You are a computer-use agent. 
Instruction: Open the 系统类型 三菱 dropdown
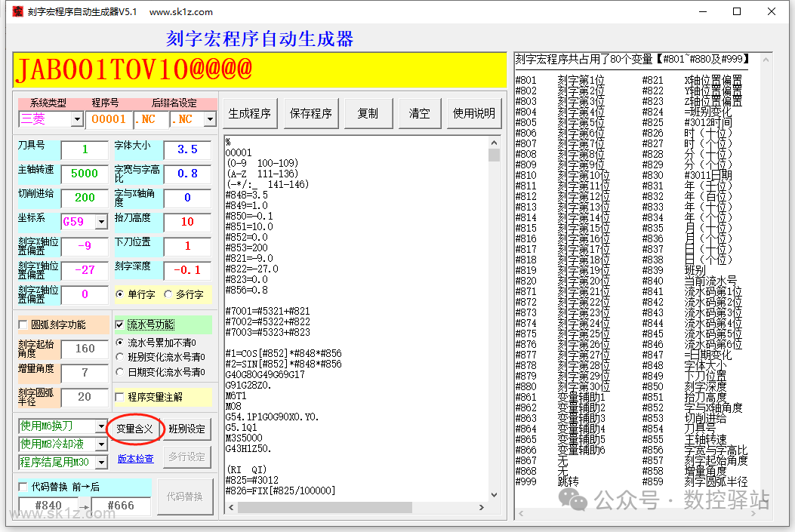tap(77, 119)
